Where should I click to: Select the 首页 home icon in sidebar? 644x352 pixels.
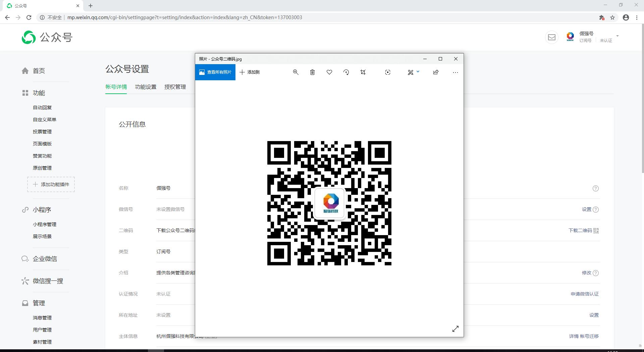pyautogui.click(x=25, y=71)
